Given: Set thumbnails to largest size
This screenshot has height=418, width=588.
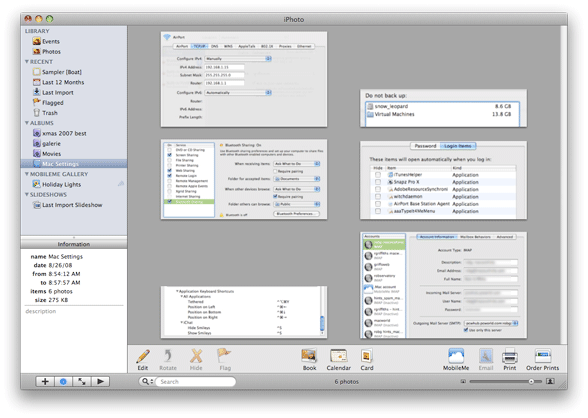Looking at the screenshot, I should pos(550,382).
